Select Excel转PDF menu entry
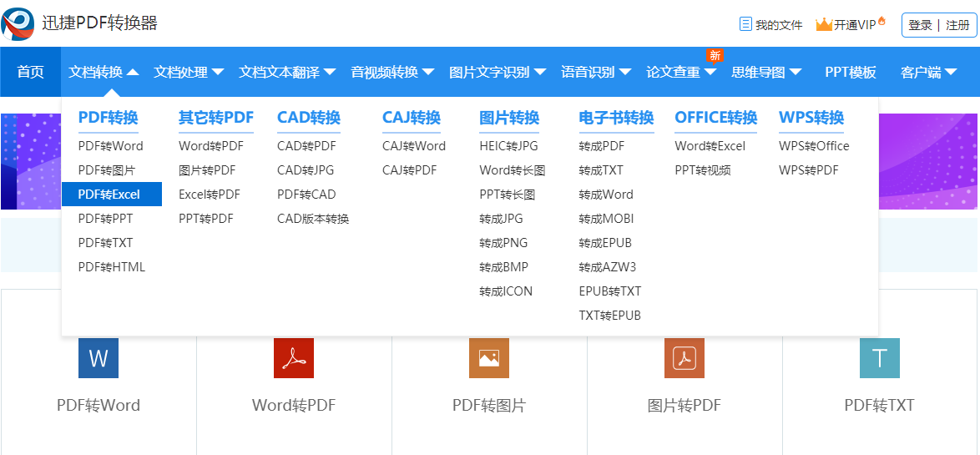The width and height of the screenshot is (980, 455). click(x=210, y=195)
